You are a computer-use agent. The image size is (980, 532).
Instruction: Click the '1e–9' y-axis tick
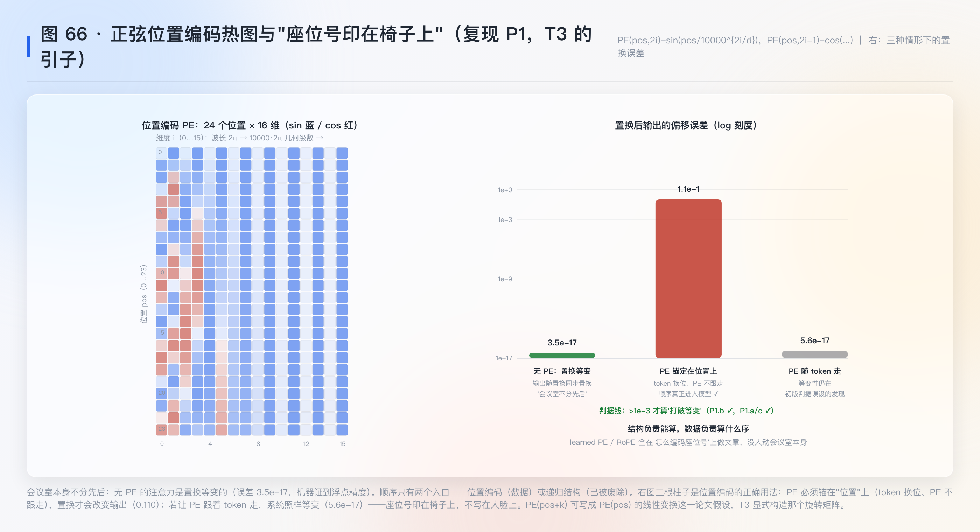(505, 279)
